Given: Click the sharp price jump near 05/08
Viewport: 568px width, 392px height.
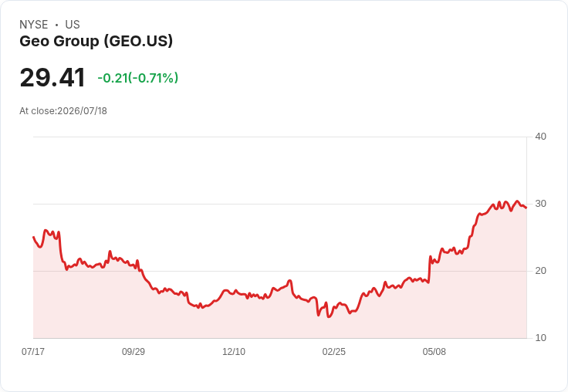Looking at the screenshot, I should click(x=430, y=269).
